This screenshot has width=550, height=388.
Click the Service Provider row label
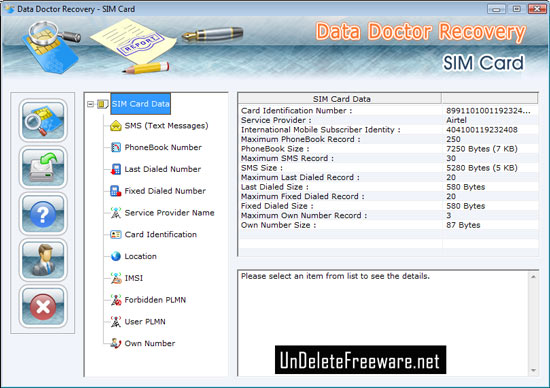(276, 120)
